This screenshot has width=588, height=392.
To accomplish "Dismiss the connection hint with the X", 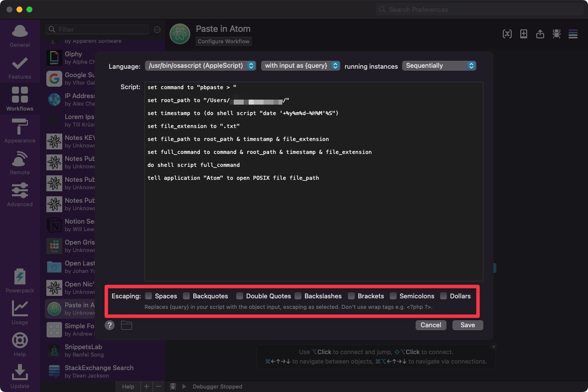I will coord(494,347).
